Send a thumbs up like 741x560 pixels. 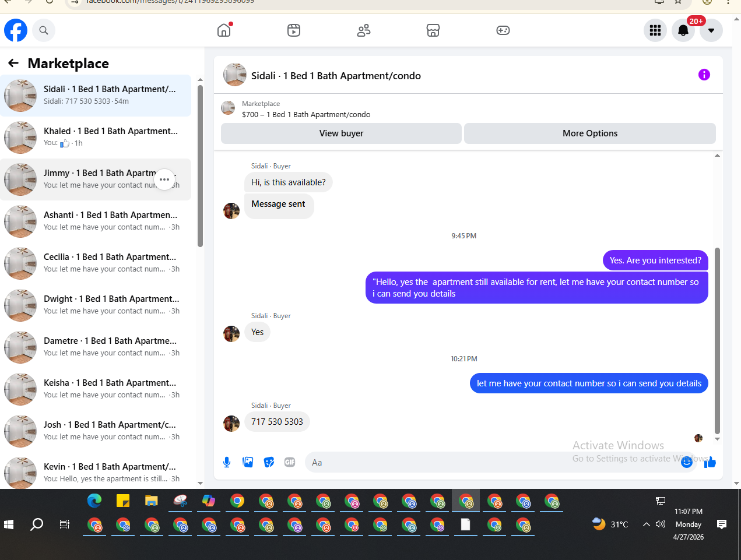[710, 462]
